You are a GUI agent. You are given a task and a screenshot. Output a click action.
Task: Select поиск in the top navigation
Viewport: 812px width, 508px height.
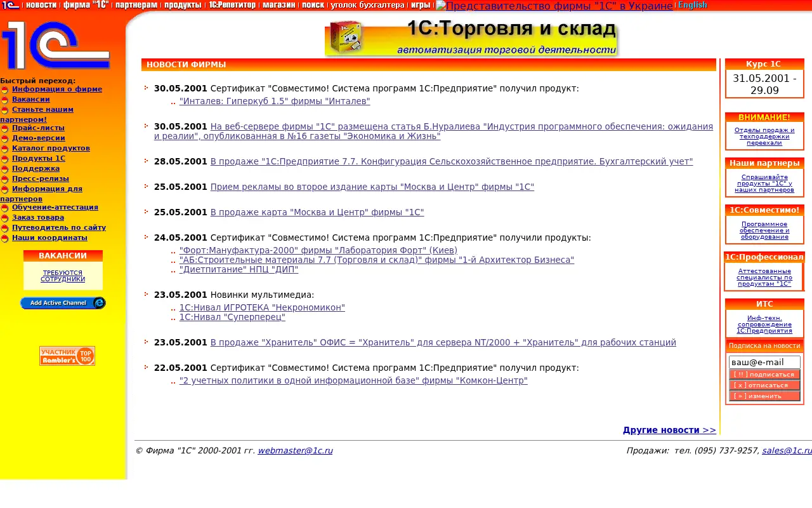[x=313, y=5]
